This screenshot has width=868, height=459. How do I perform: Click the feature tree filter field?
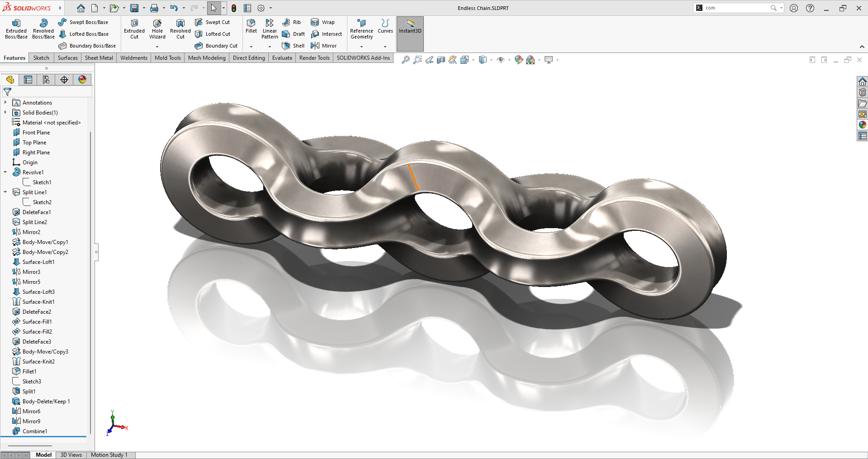pos(47,92)
